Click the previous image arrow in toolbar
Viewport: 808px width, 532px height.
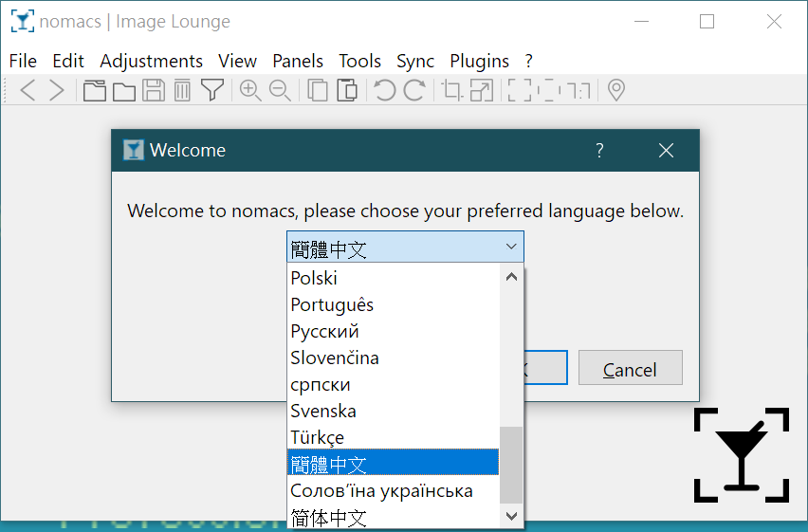point(28,90)
